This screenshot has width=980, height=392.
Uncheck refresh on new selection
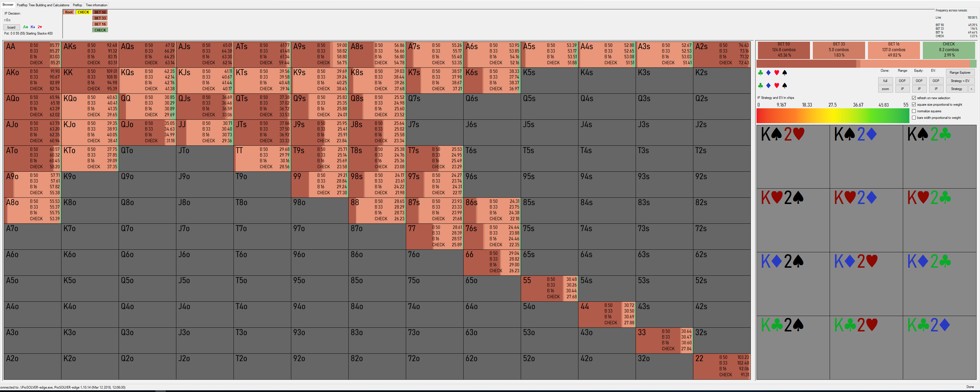[x=914, y=98]
